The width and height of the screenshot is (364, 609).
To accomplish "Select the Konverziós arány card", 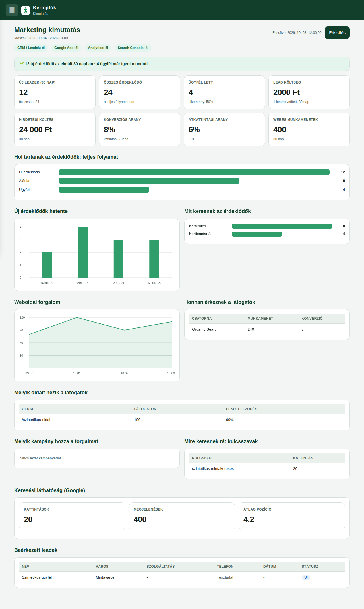I will tap(140, 129).
